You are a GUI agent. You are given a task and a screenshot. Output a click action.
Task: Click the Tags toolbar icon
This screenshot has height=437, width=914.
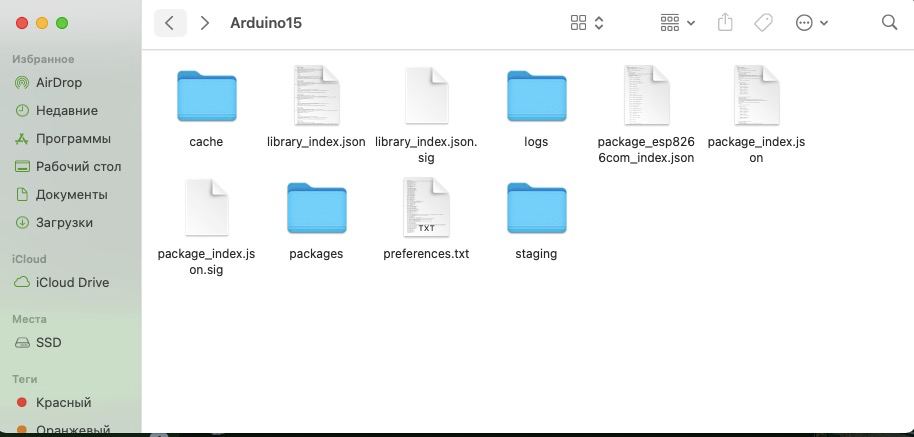(x=762, y=23)
